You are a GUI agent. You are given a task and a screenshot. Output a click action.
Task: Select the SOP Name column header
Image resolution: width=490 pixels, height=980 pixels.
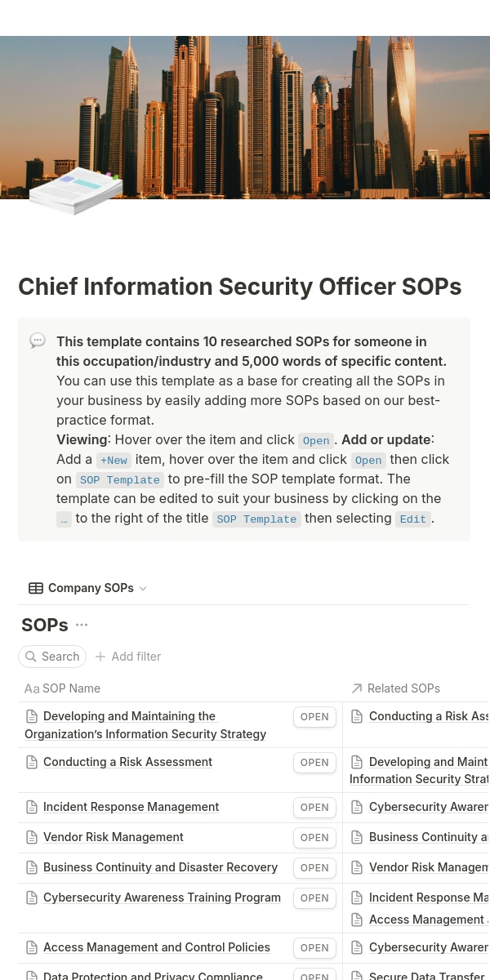click(x=71, y=688)
